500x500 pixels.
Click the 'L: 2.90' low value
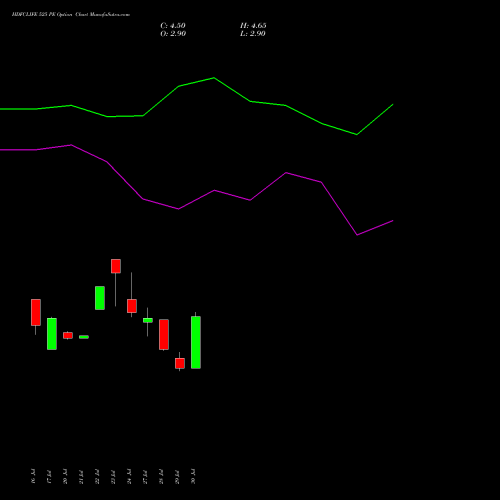tap(253, 34)
